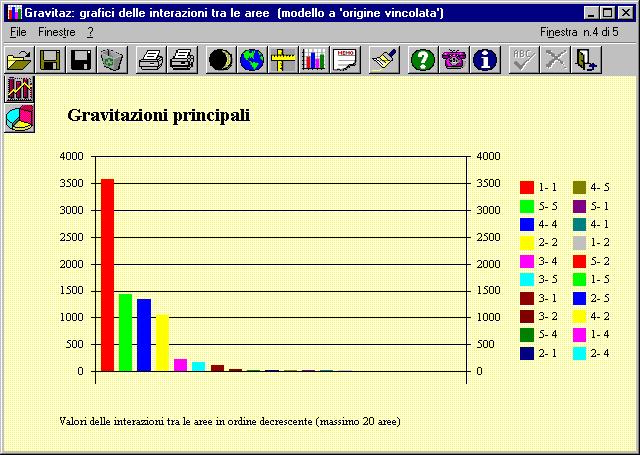Open the bar chart toolbar icon
640x455 pixels.
(315, 60)
